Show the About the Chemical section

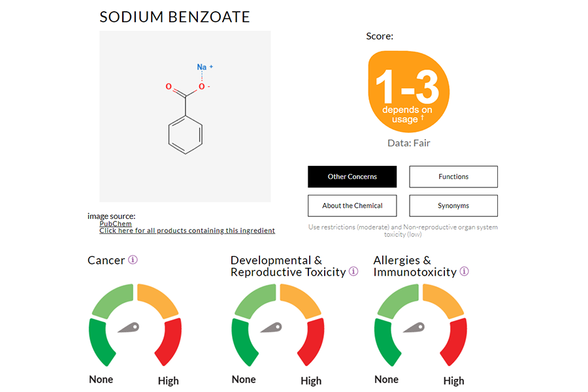352,206
